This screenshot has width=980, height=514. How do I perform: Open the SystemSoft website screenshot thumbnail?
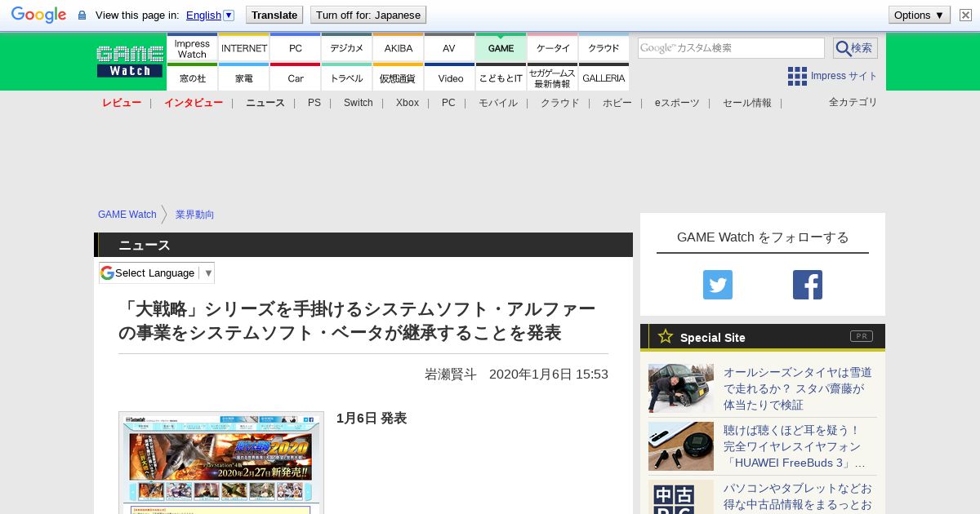221,463
